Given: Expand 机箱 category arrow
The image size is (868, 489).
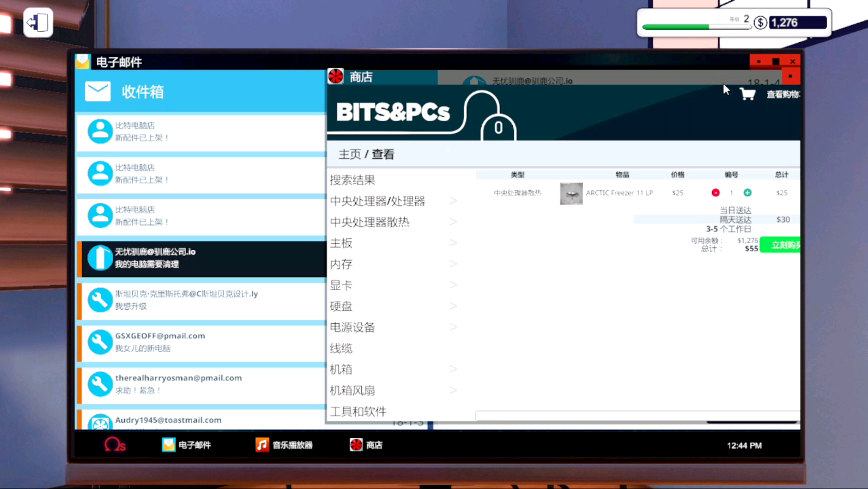Looking at the screenshot, I should pos(453,369).
